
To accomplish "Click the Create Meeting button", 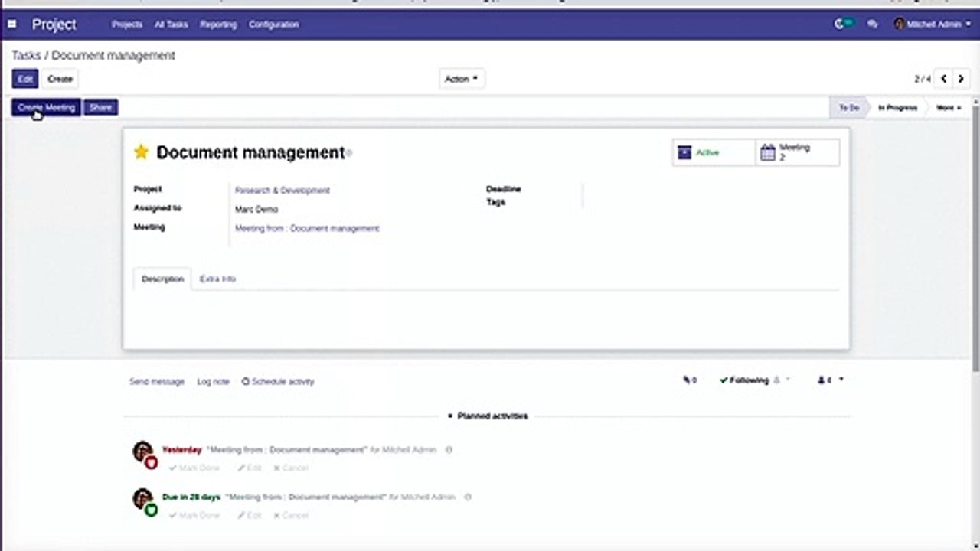I will 46,108.
